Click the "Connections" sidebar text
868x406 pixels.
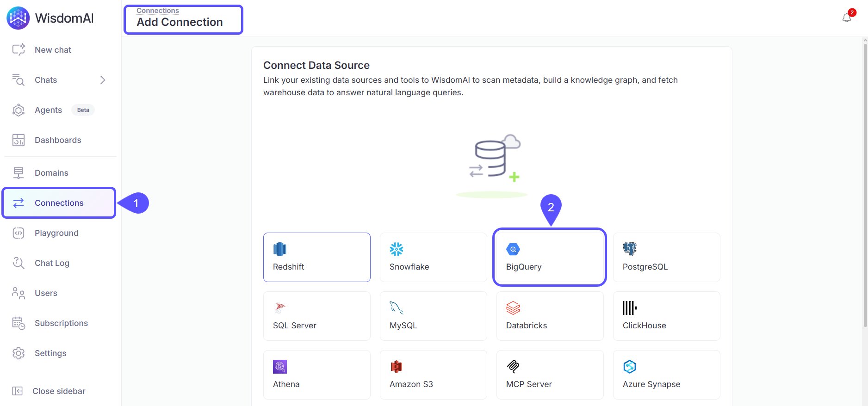click(59, 203)
